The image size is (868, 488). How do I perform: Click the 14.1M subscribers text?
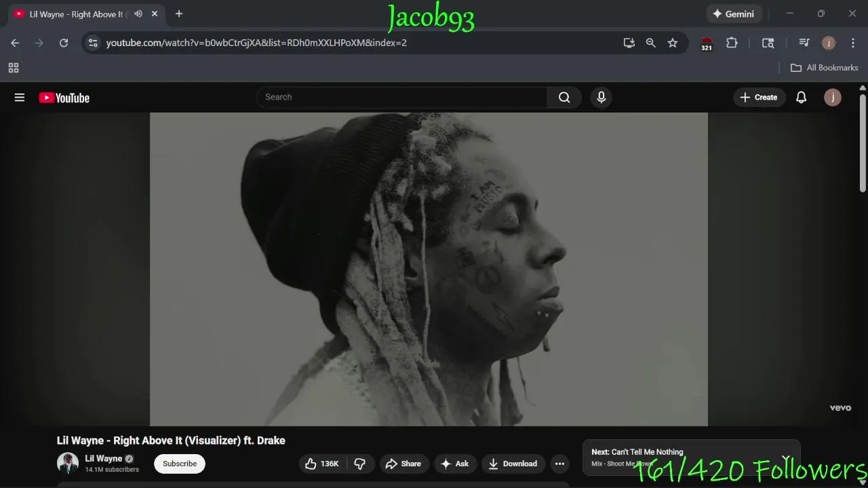[112, 470]
